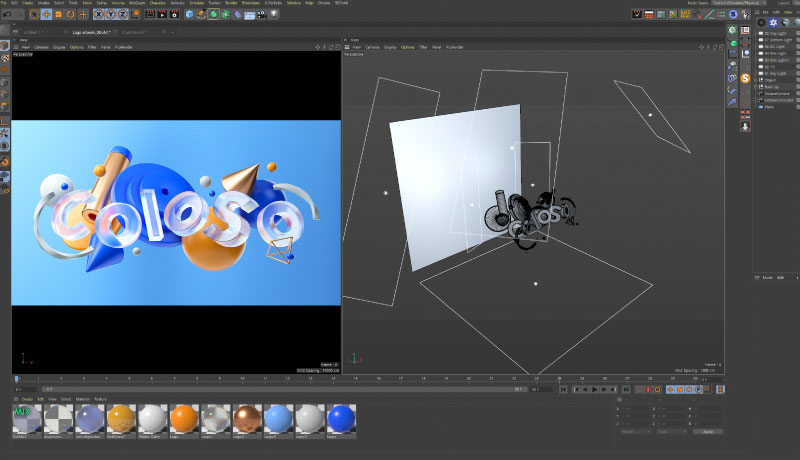
Task: Select the dark blue material swatch
Action: pos(341,419)
